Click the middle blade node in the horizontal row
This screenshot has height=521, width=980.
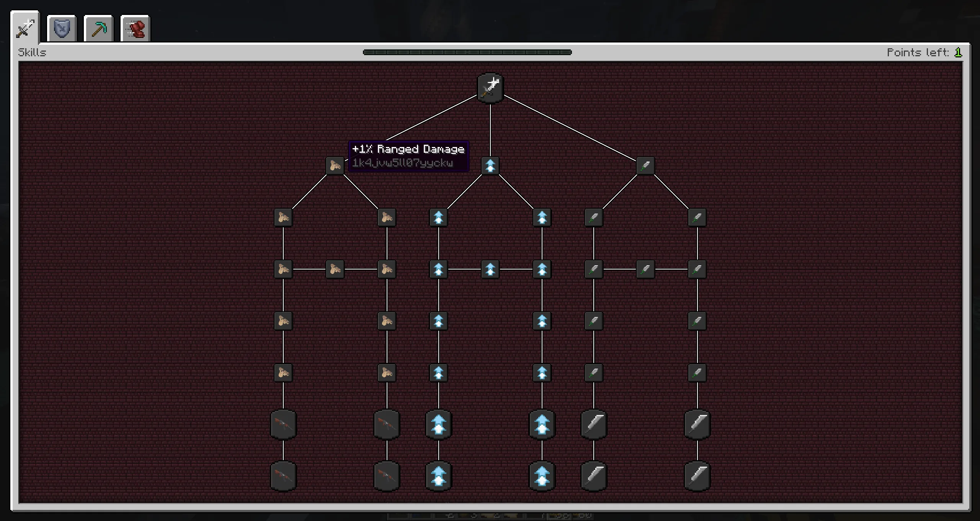coord(645,269)
